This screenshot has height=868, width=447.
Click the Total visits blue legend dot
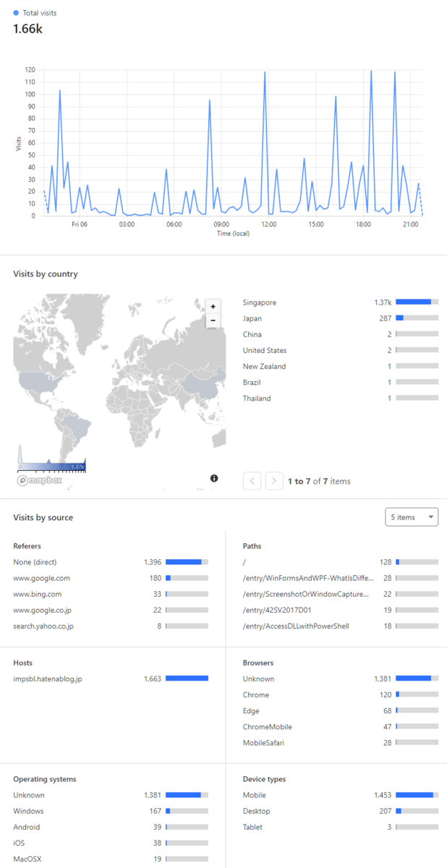pyautogui.click(x=16, y=13)
